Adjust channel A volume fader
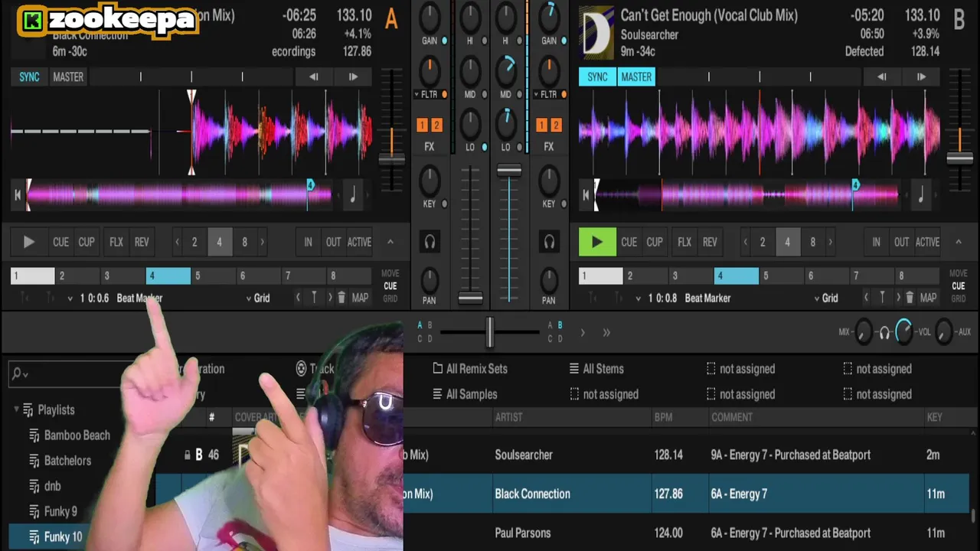Screen dimensions: 980x551 coord(470,298)
